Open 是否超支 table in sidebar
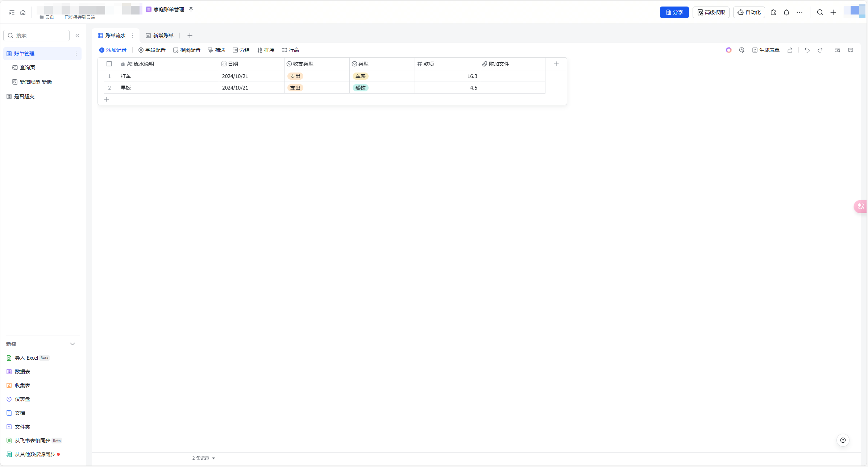The width and height of the screenshot is (868, 467). point(24,96)
